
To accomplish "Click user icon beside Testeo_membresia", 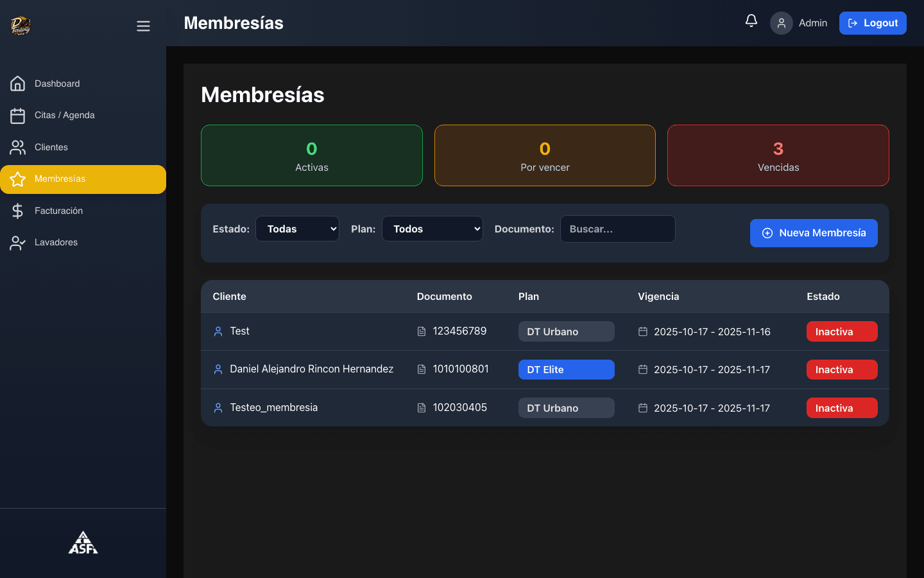I will (x=218, y=408).
